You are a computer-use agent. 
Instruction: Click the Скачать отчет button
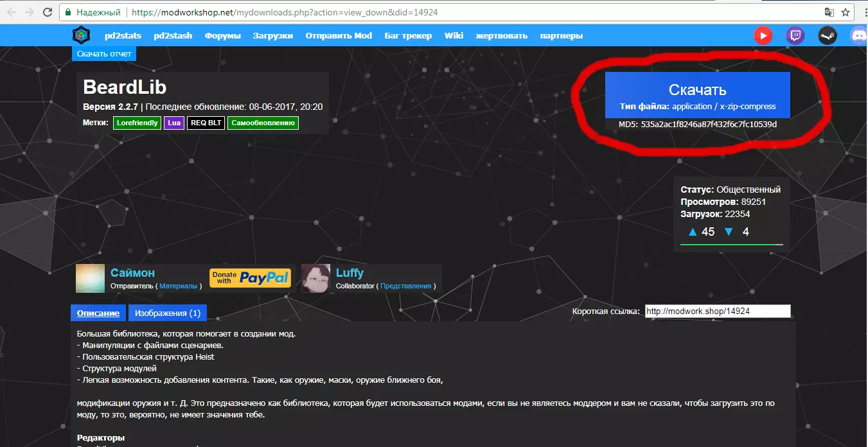coord(104,54)
